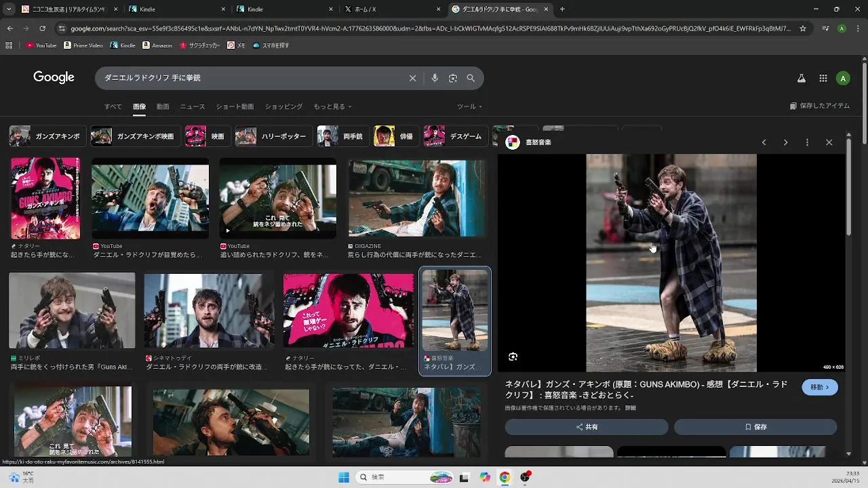
Task: Open ネタバレ ガンズ・アキンボ article title link
Action: click(646, 390)
